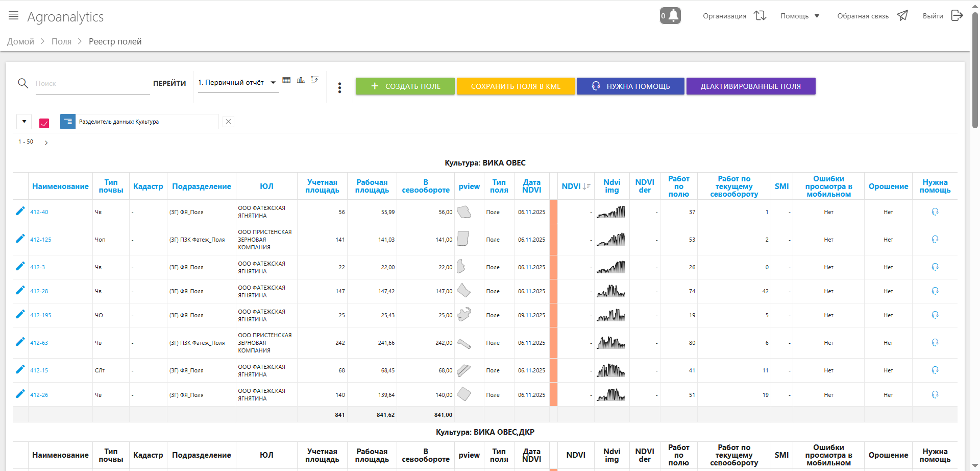This screenshot has width=980, height=471.
Task: Open the hamburger navigation menu
Action: [14, 16]
